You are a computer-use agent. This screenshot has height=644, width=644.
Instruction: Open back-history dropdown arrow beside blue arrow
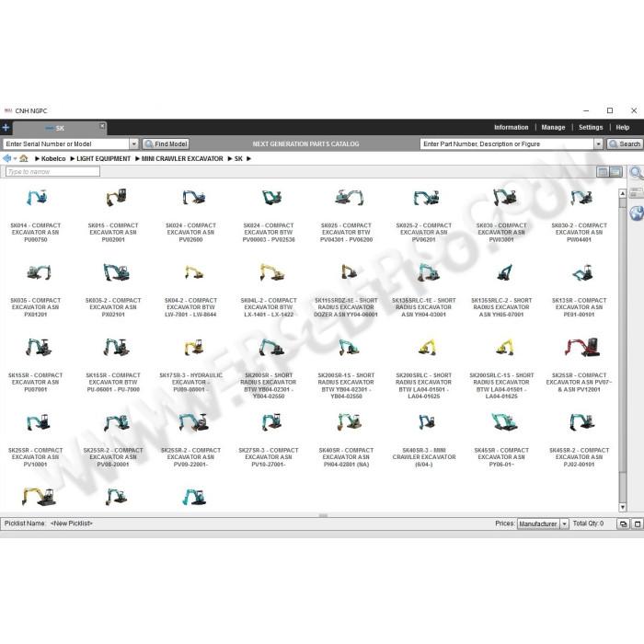pos(16,158)
